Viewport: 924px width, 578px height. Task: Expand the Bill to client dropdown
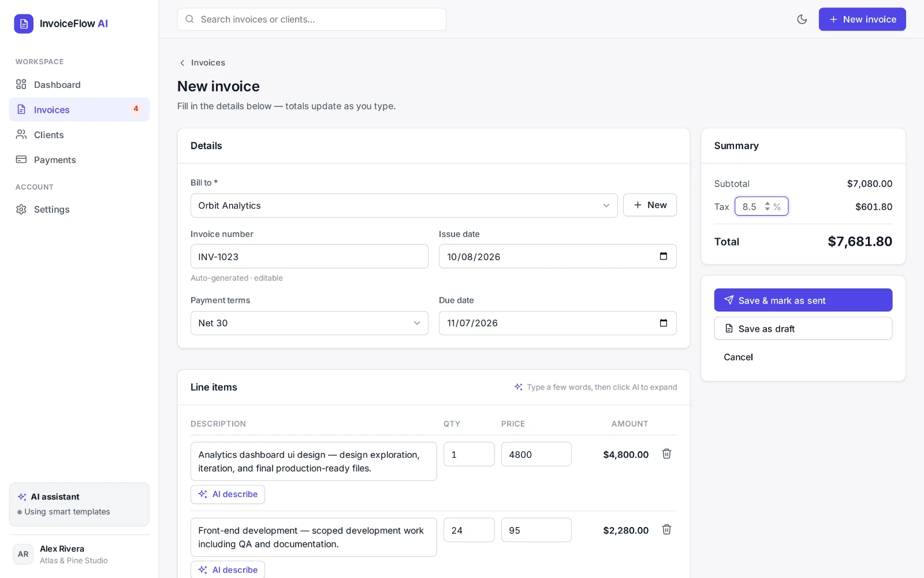pos(404,205)
